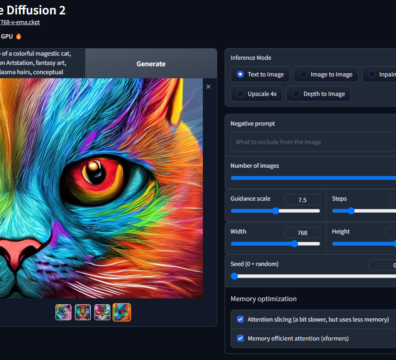This screenshot has width=396, height=360.
Task: Select Image to Image inference mode
Action: (x=326, y=74)
